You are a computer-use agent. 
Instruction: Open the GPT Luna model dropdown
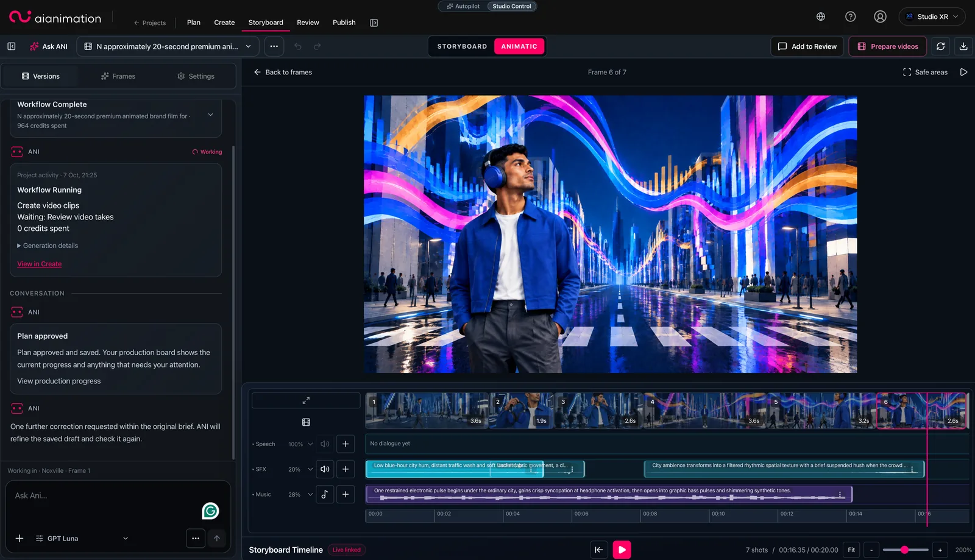tap(82, 538)
